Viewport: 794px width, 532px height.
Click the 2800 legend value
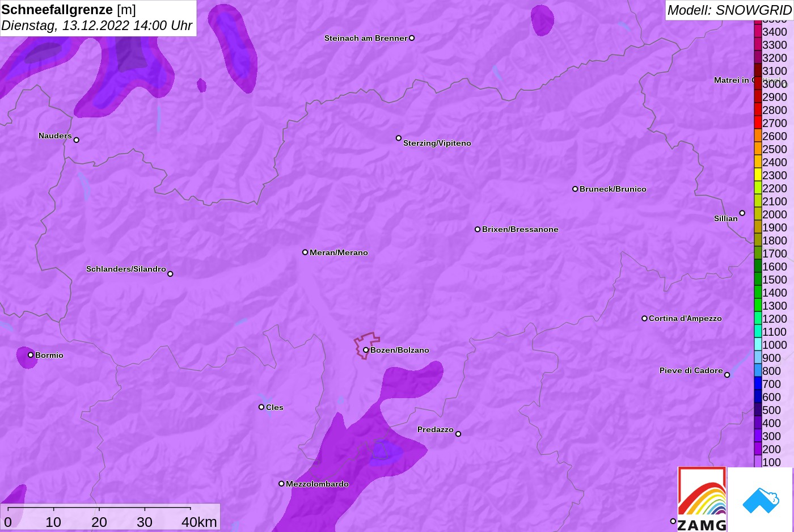click(x=775, y=110)
